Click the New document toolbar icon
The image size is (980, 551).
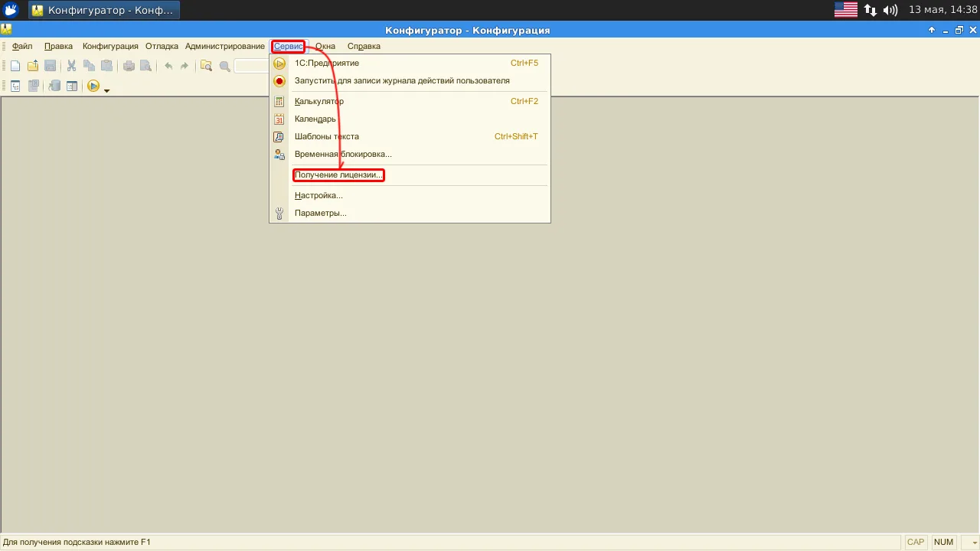pos(15,66)
